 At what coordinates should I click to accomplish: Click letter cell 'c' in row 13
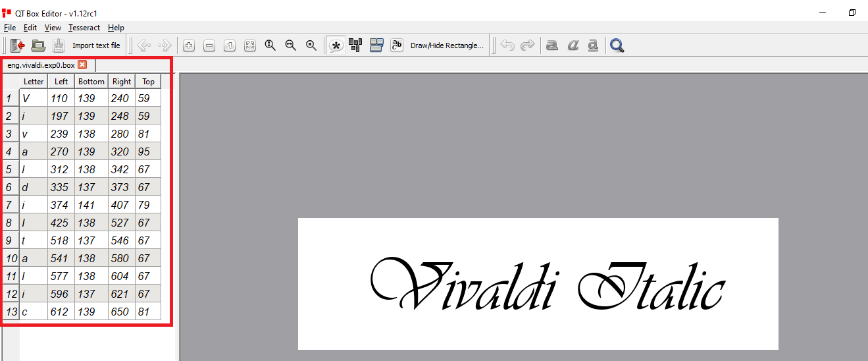34,312
